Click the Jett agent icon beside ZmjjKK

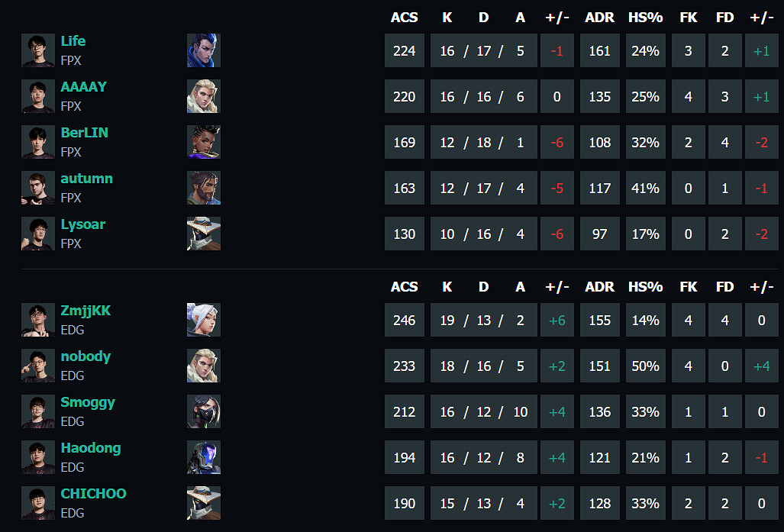point(203,320)
